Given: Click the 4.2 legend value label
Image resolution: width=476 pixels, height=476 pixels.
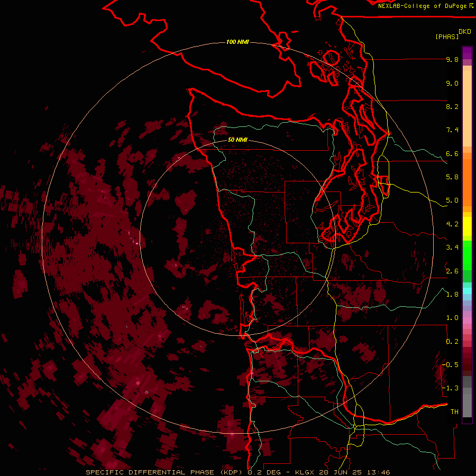Looking at the screenshot, I should 452,224.
